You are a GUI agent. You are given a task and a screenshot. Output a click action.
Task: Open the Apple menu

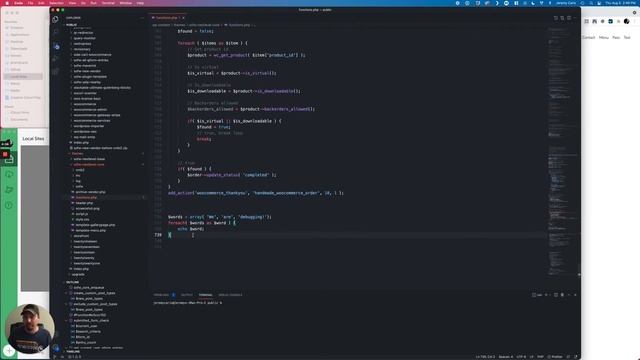coord(7,3)
